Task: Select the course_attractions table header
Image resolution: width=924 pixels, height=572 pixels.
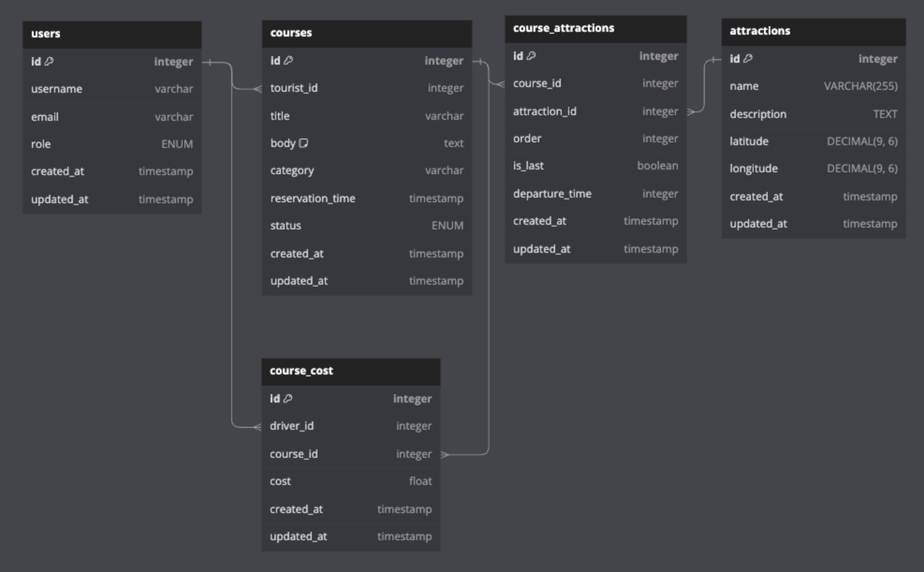Action: [595, 29]
